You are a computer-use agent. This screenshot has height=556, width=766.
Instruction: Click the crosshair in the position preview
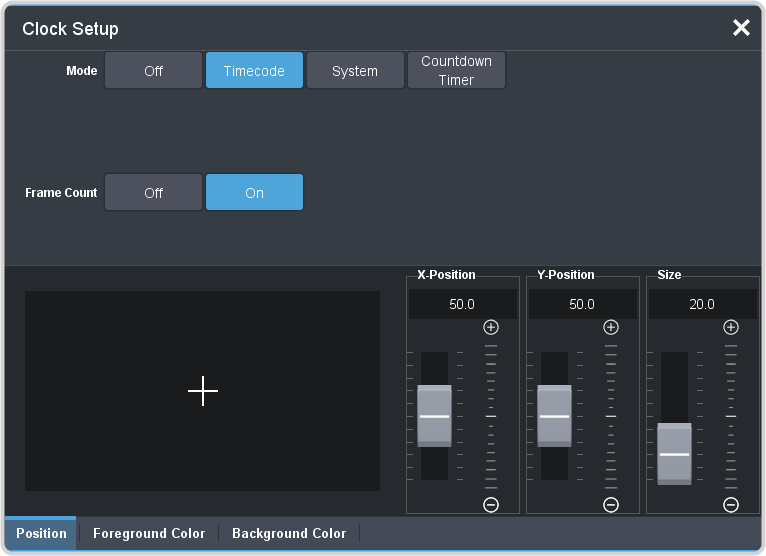point(203,391)
